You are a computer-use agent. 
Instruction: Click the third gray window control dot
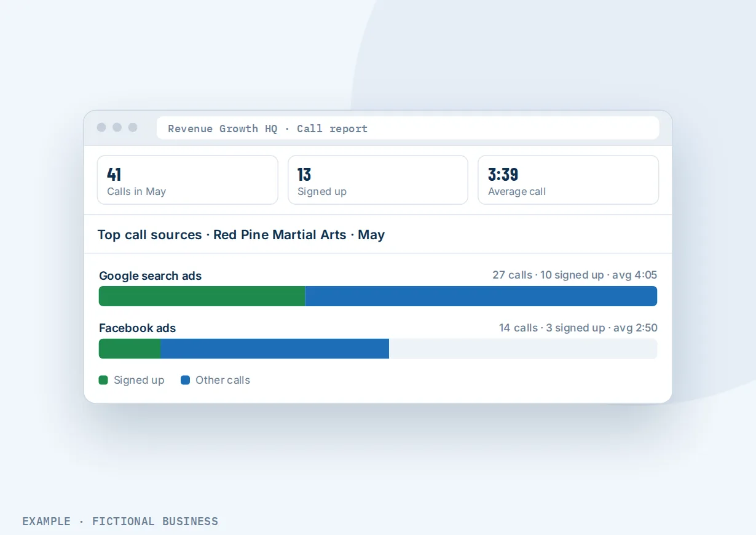[133, 127]
